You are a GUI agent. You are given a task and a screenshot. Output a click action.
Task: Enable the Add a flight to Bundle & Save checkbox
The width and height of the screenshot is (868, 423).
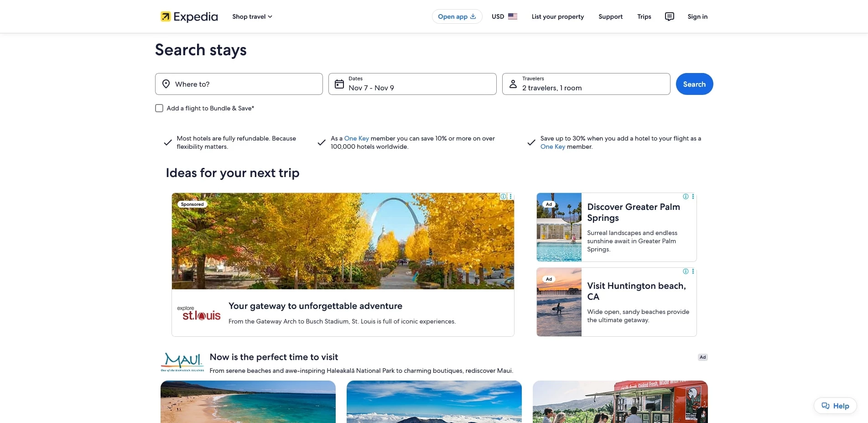[159, 108]
